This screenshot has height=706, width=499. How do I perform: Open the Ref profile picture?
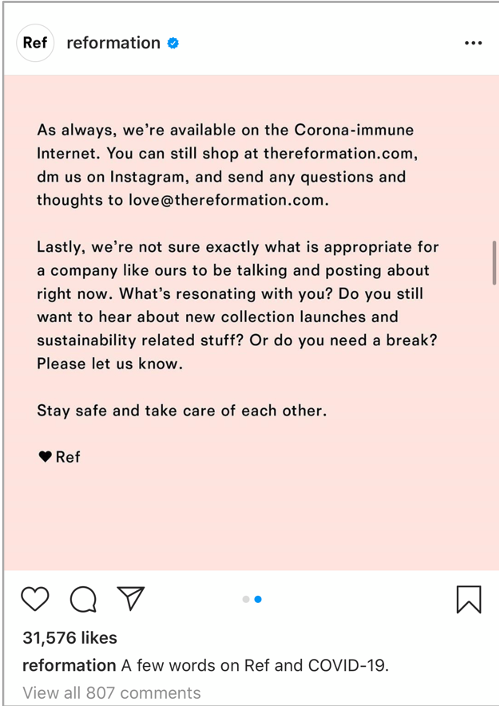point(35,43)
